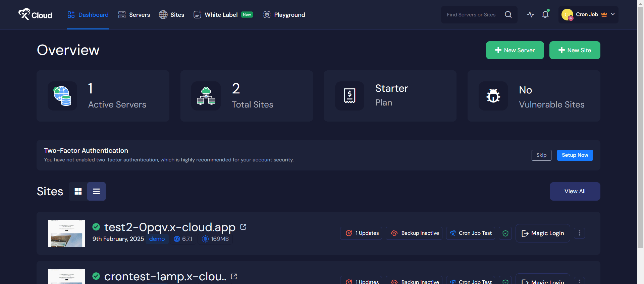Click Magic Login for test2-0pqv

coord(543,233)
